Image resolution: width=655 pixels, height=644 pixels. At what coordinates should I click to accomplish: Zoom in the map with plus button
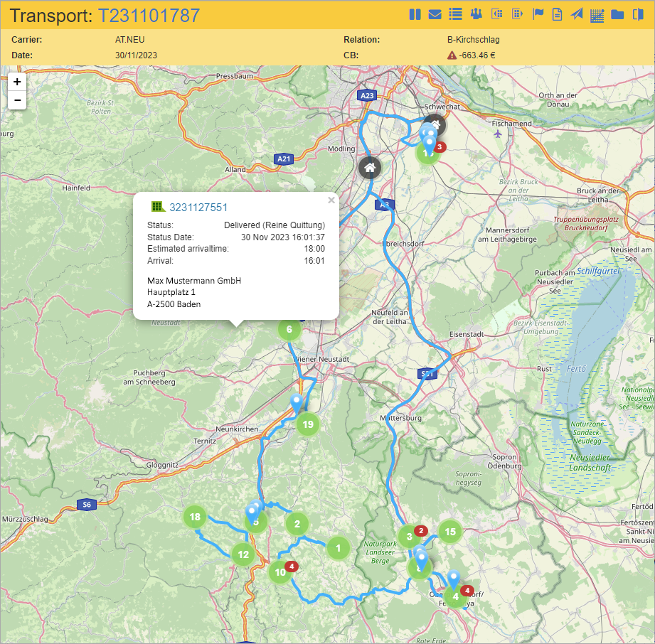[x=17, y=82]
